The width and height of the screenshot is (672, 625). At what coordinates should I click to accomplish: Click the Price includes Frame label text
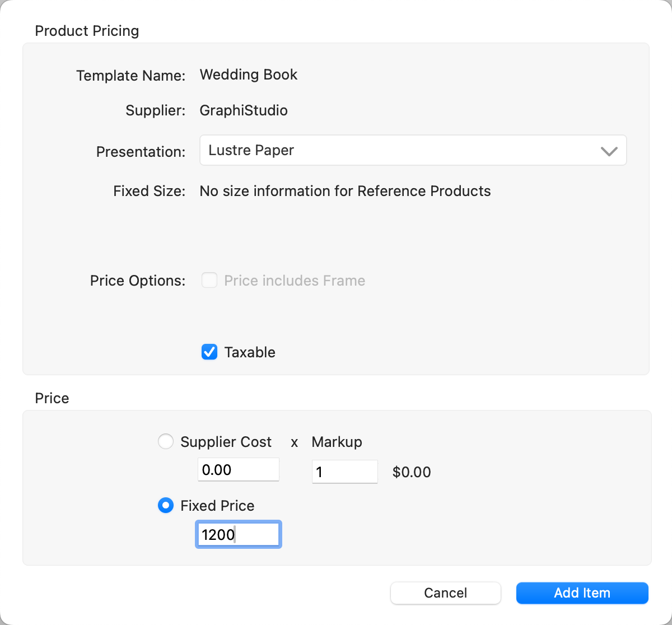295,281
